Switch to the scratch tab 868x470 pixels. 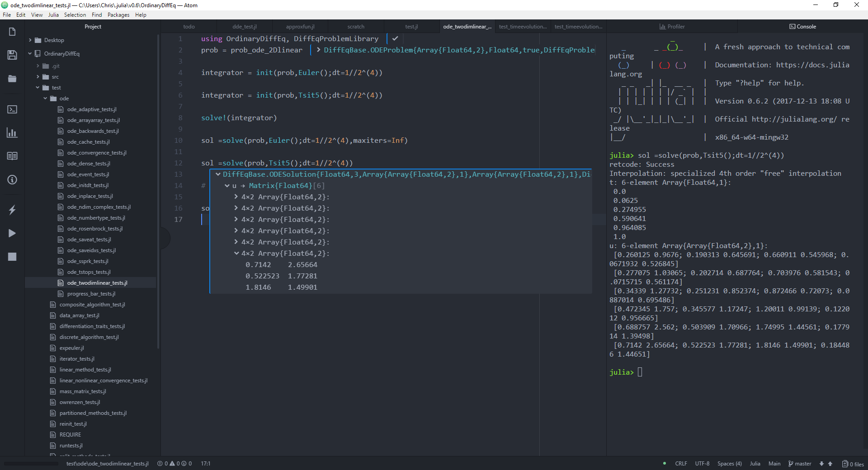(356, 27)
